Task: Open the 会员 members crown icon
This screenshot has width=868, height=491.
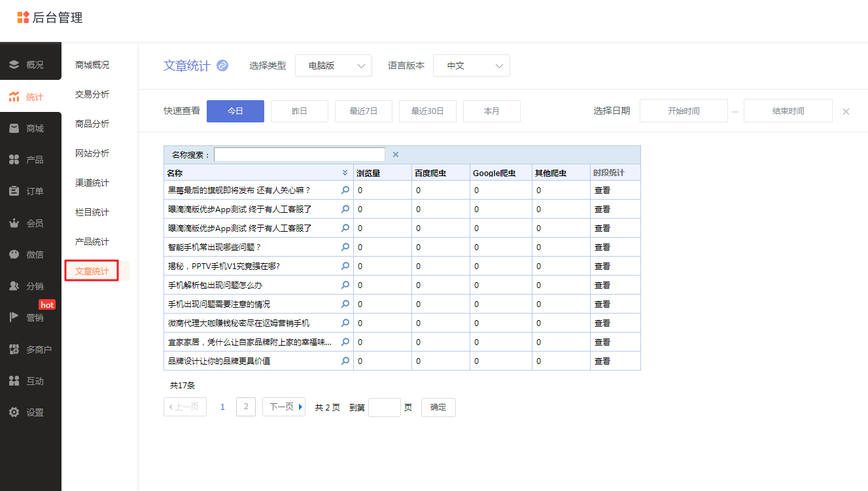Action: pos(14,223)
